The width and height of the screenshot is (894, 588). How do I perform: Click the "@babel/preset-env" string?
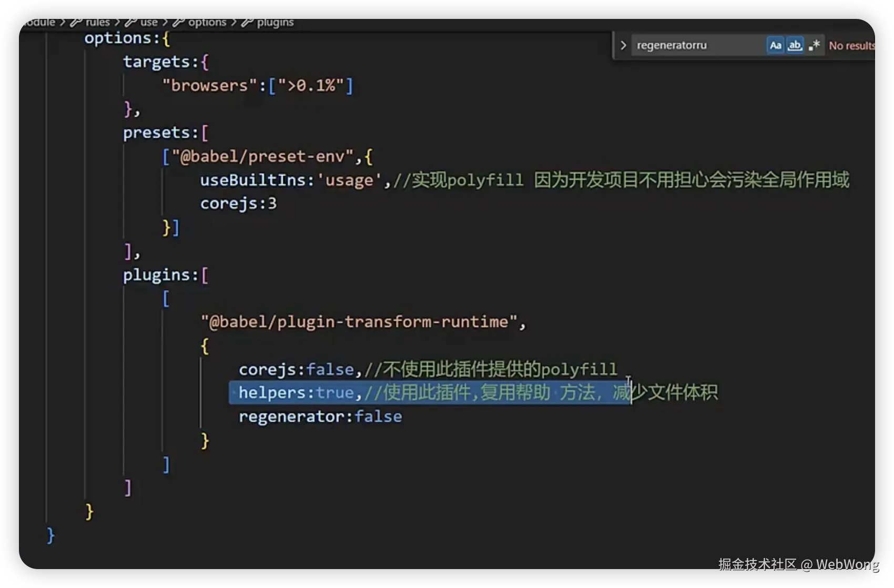point(263,156)
